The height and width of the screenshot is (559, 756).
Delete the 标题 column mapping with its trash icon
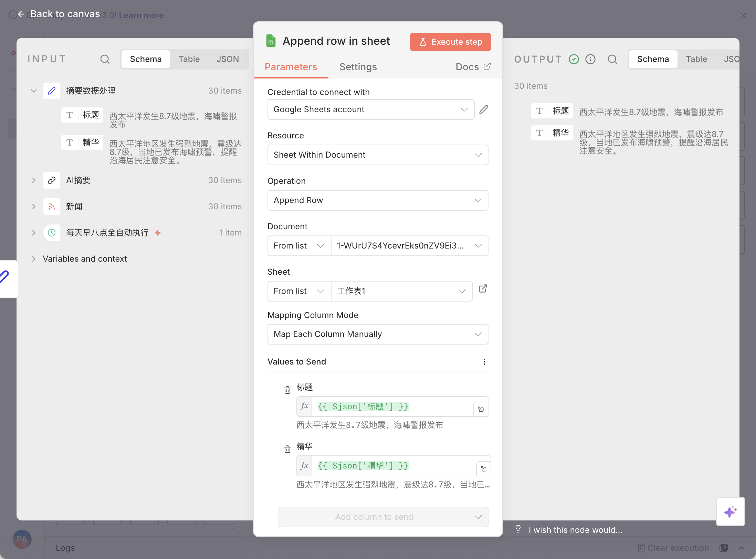pyautogui.click(x=287, y=390)
